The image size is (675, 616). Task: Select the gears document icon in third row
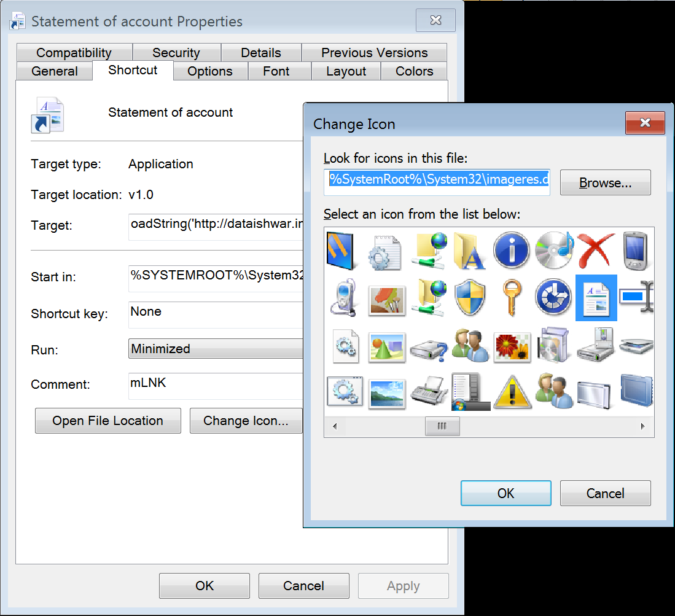click(x=345, y=346)
